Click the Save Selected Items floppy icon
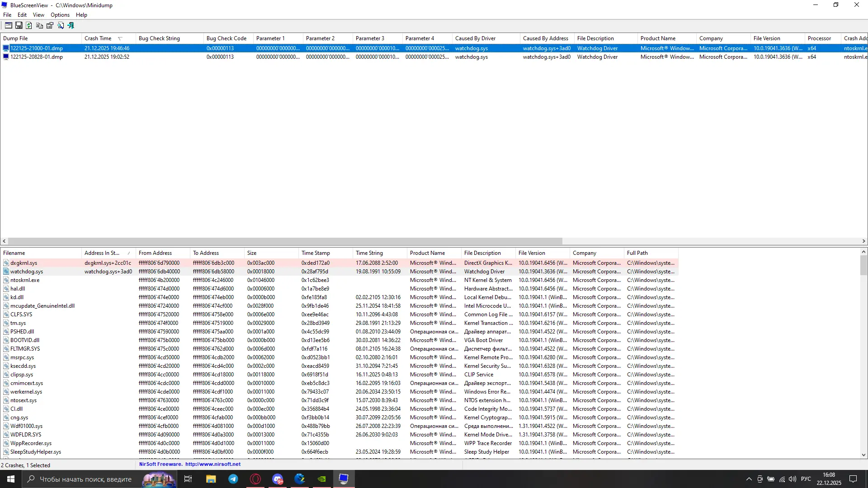The height and width of the screenshot is (488, 868). [19, 26]
